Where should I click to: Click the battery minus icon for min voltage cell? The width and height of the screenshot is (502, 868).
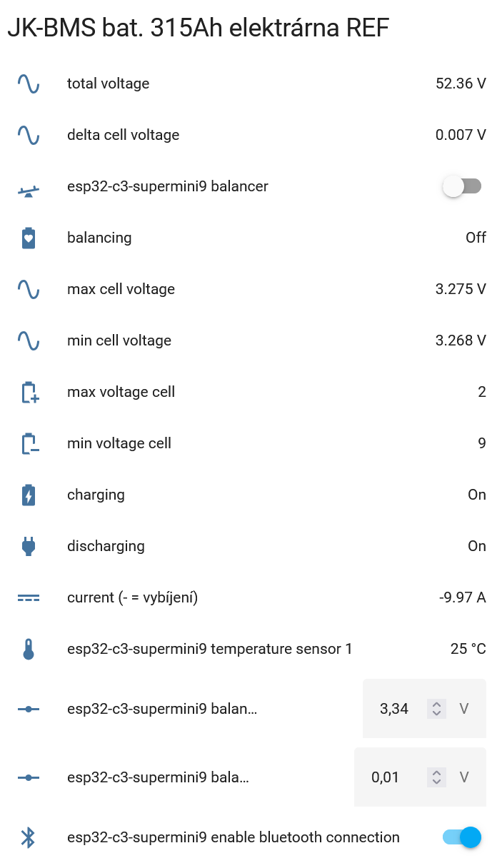[x=29, y=443]
